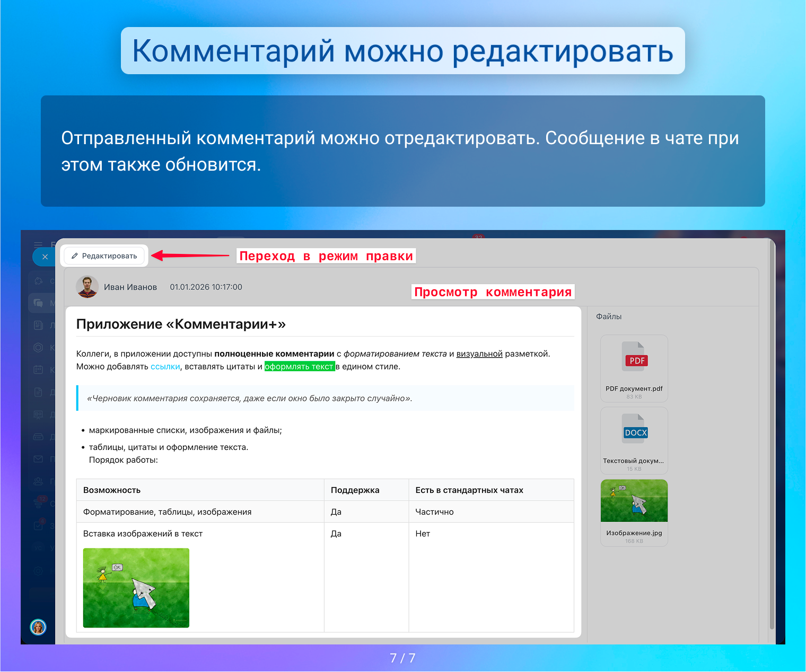Open the people groups icon in the sidebar
The image size is (806, 672).
click(38, 481)
